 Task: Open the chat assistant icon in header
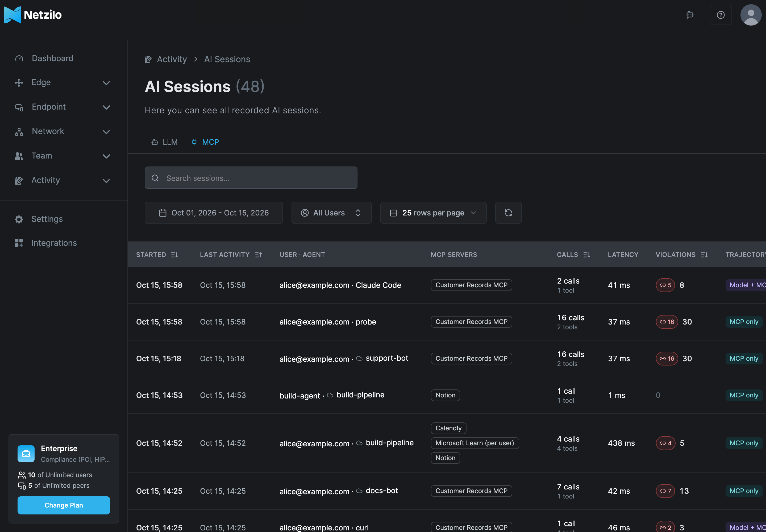tap(690, 15)
